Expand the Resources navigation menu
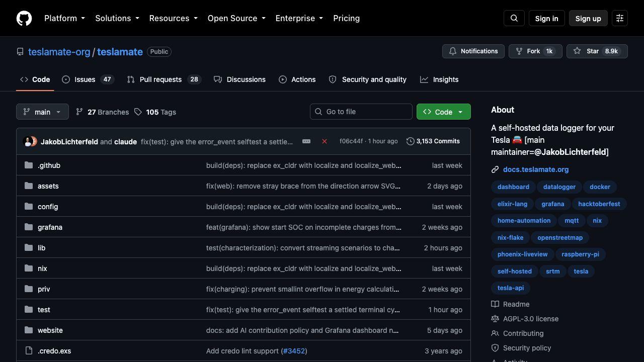 pyautogui.click(x=174, y=18)
